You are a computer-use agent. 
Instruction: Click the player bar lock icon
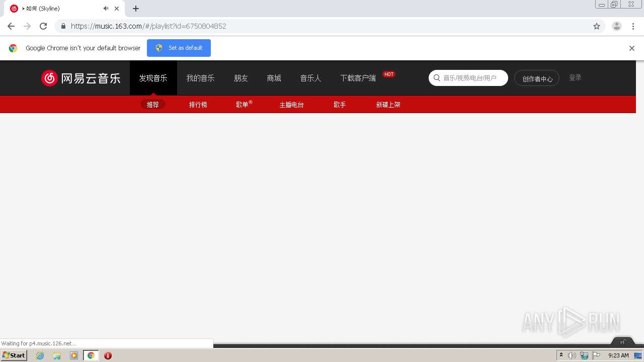pos(623,342)
